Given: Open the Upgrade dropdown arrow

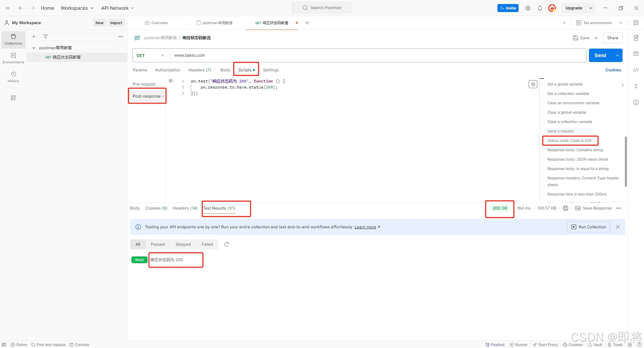Looking at the screenshot, I should pyautogui.click(x=591, y=8).
